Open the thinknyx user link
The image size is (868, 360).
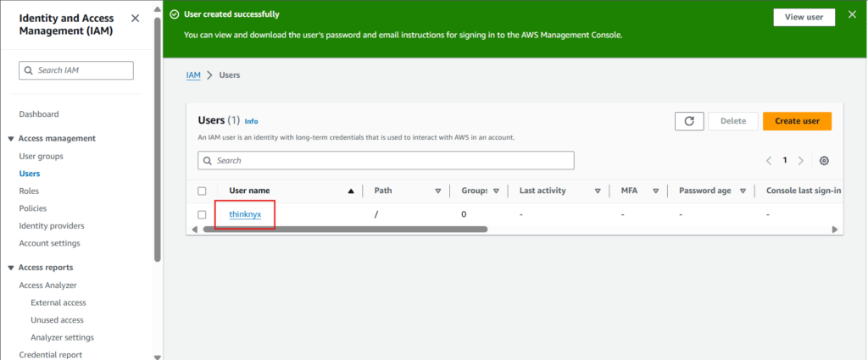245,215
